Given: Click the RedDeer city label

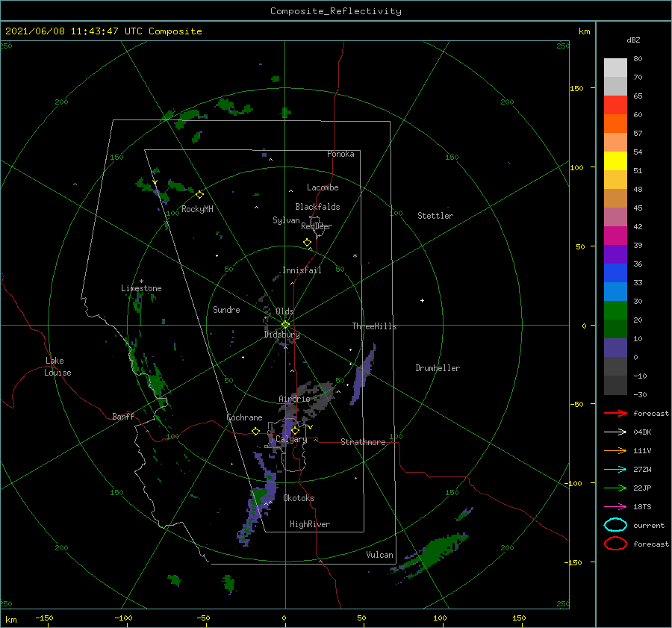Looking at the screenshot, I should [x=317, y=226].
